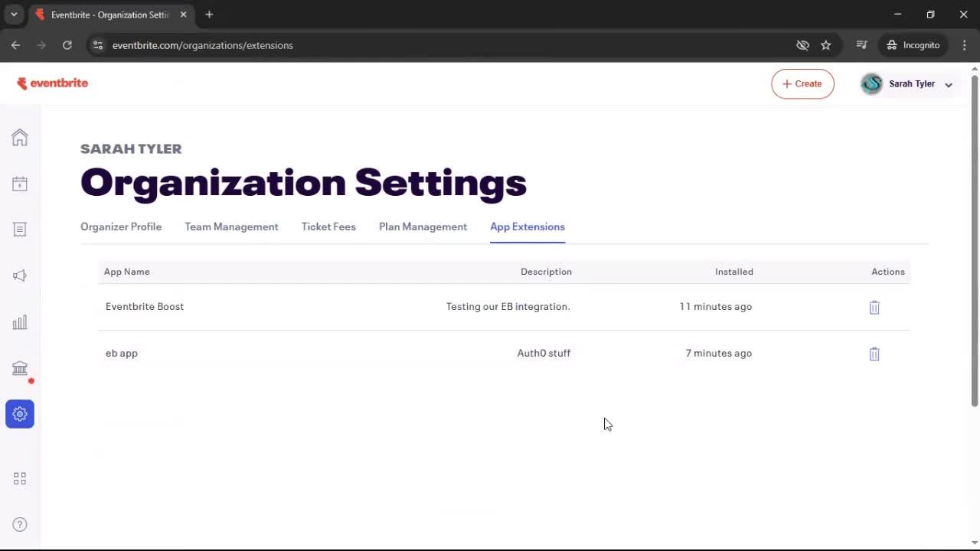980x551 pixels.
Task: View site information icon in address bar
Action: click(x=97, y=45)
